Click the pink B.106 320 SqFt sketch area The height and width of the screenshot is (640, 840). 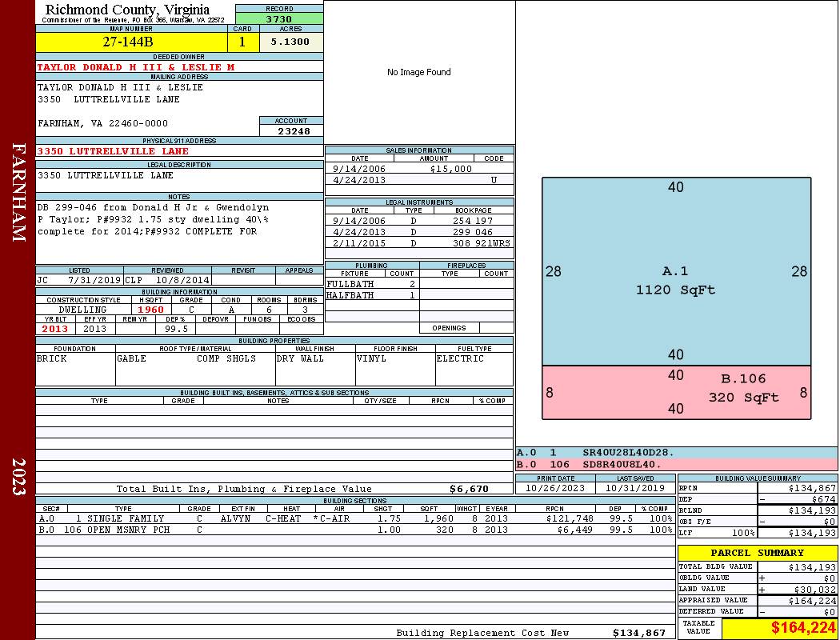pyautogui.click(x=676, y=392)
